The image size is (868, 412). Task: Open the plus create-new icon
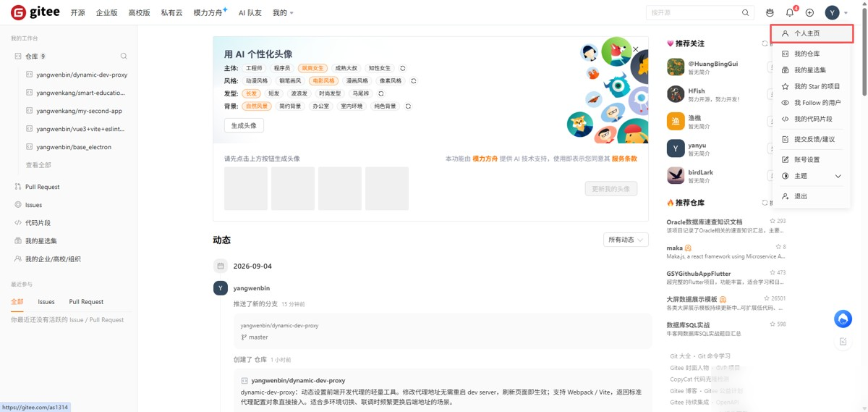click(809, 12)
